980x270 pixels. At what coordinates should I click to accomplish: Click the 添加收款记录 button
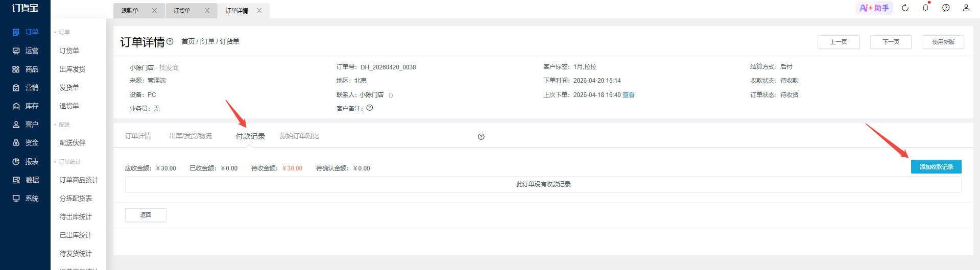pyautogui.click(x=936, y=167)
